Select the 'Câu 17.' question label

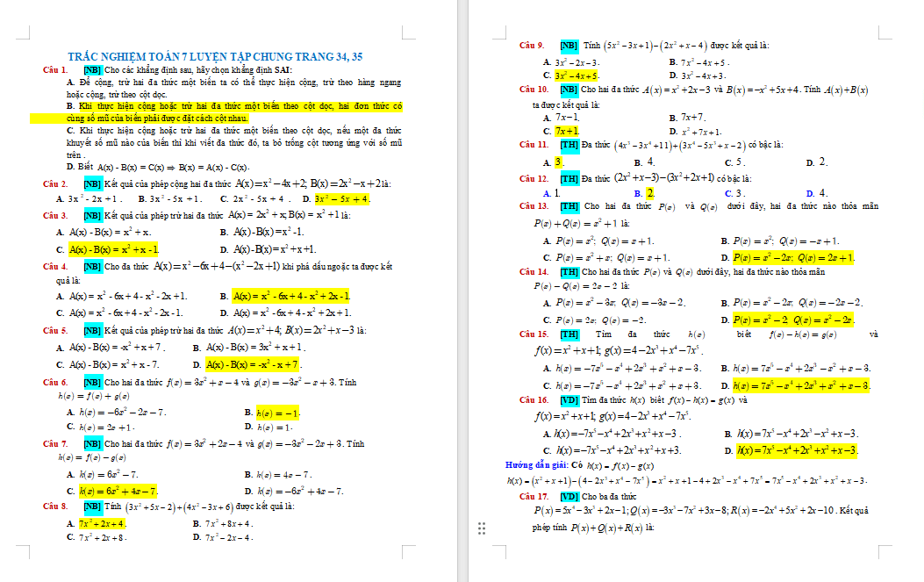[534, 497]
